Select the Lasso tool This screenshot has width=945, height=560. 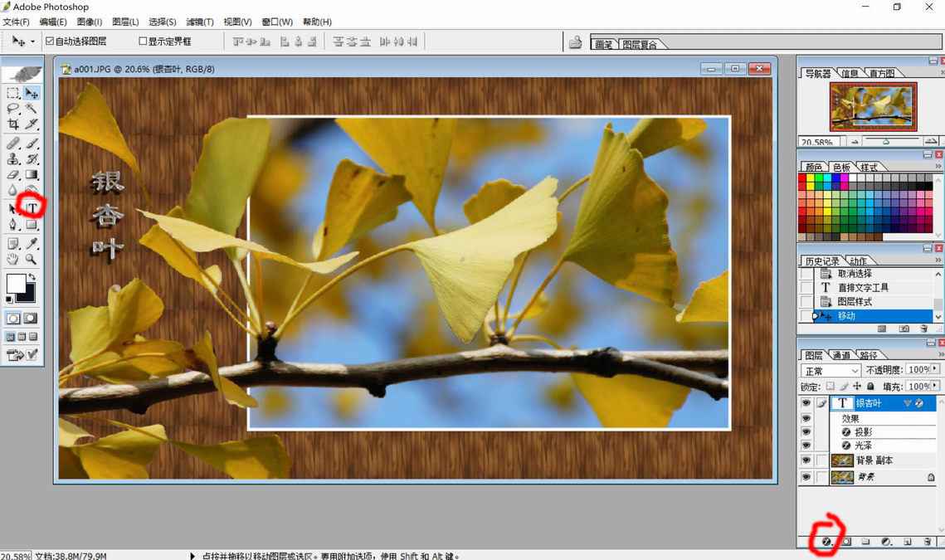tap(13, 109)
